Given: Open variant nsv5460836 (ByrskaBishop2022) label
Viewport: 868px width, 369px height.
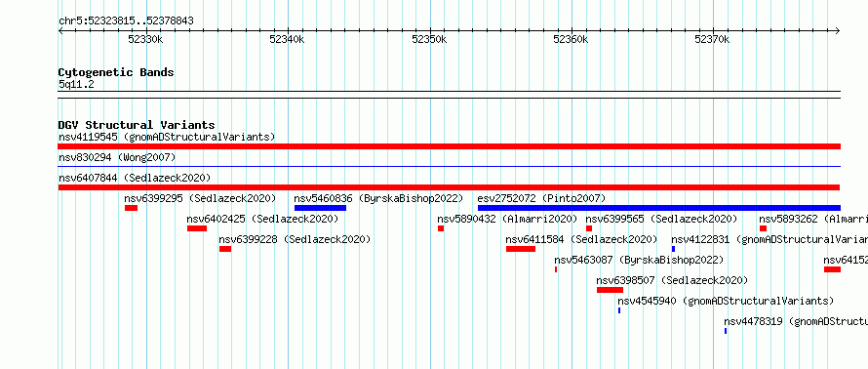Looking at the screenshot, I should pyautogui.click(x=378, y=198).
